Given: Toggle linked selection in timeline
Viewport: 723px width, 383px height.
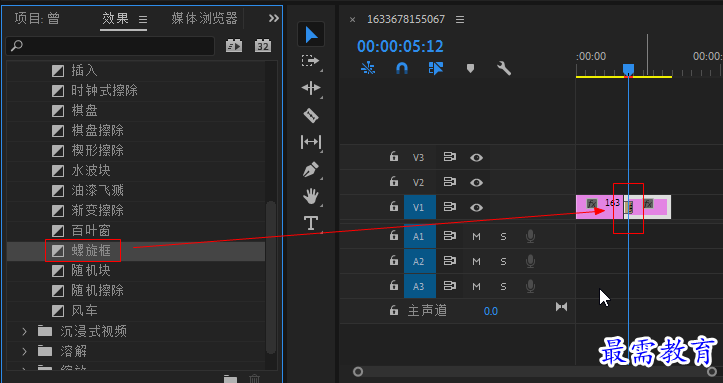Looking at the screenshot, I should [x=436, y=68].
